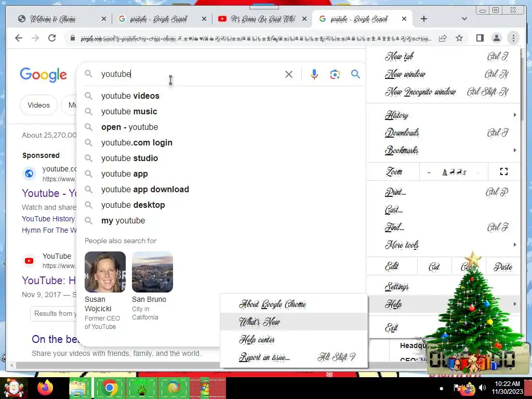Enter fullscreen from the Zoom row
532x399 pixels.
pos(504,171)
